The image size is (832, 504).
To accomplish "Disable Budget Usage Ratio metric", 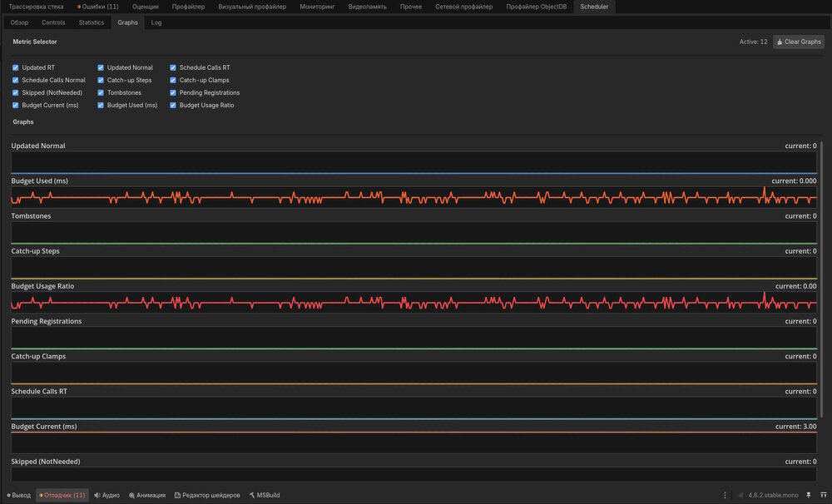I will tap(173, 105).
